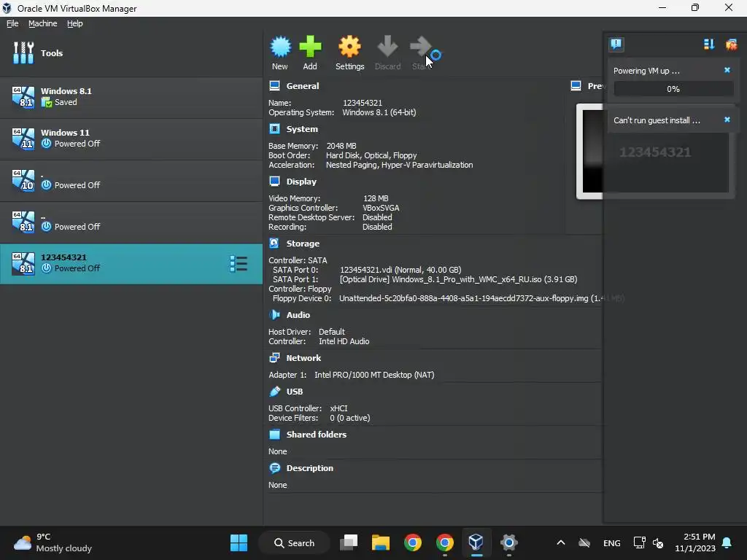Click the Optical Drive ISO entry
The height and width of the screenshot is (560, 747).
pos(458,279)
